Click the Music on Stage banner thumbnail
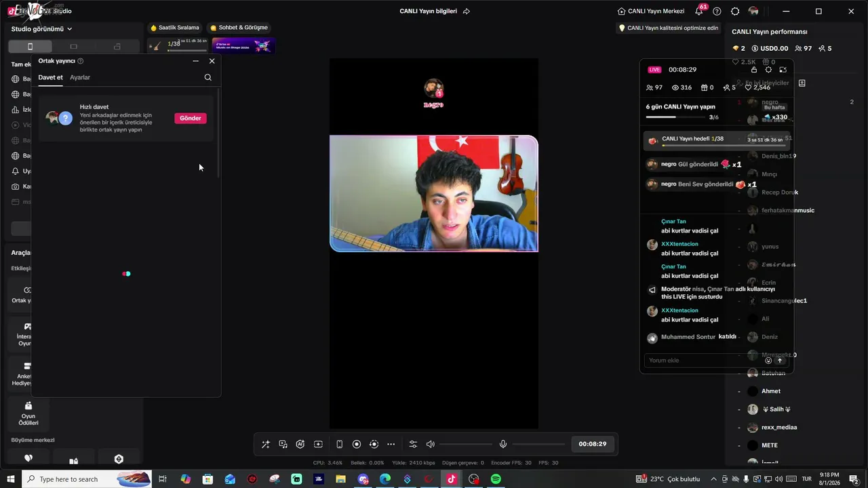This screenshot has height=488, width=868. tap(242, 45)
